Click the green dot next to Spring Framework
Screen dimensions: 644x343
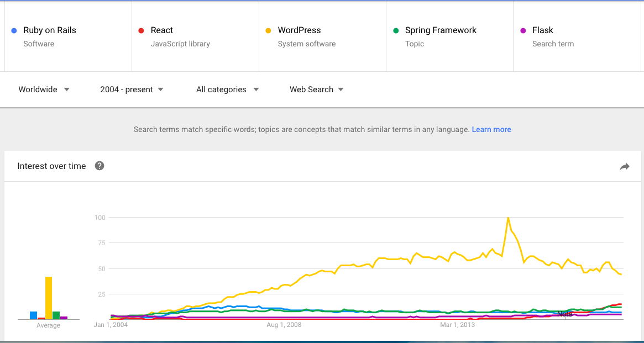pos(396,30)
